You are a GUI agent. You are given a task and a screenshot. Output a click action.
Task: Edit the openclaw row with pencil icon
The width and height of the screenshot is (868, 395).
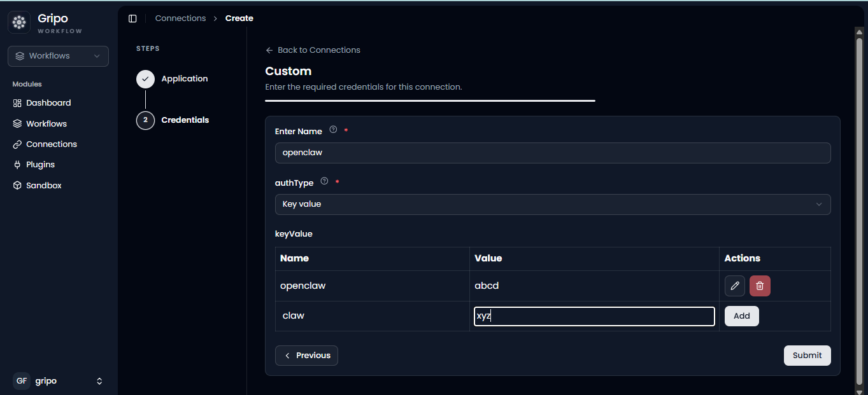tap(735, 286)
